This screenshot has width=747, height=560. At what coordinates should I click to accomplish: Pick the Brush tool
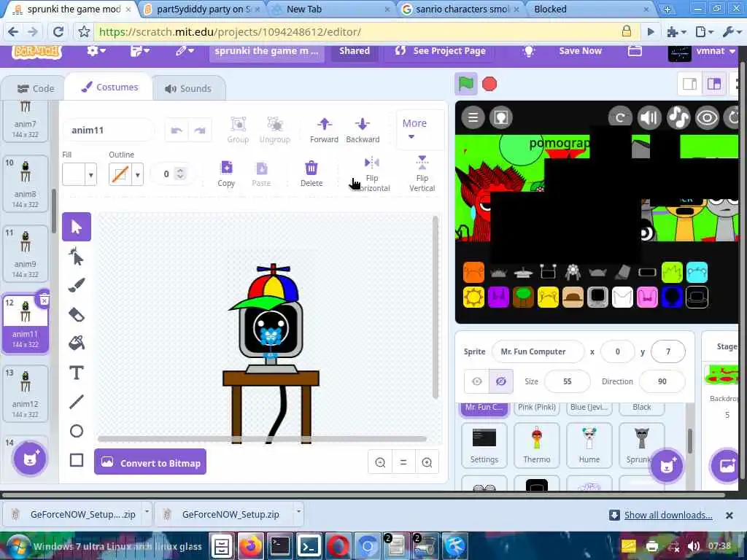coord(76,285)
